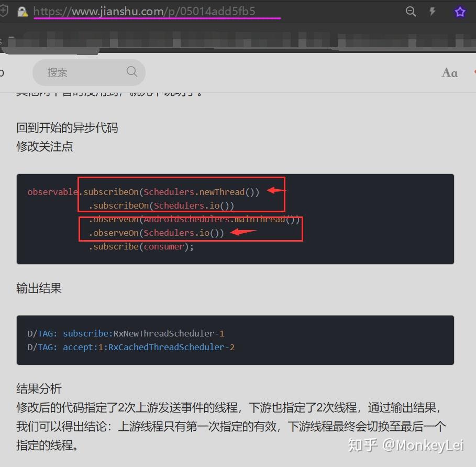
Task: Click the lightning bolt extension icon
Action: coord(434,11)
